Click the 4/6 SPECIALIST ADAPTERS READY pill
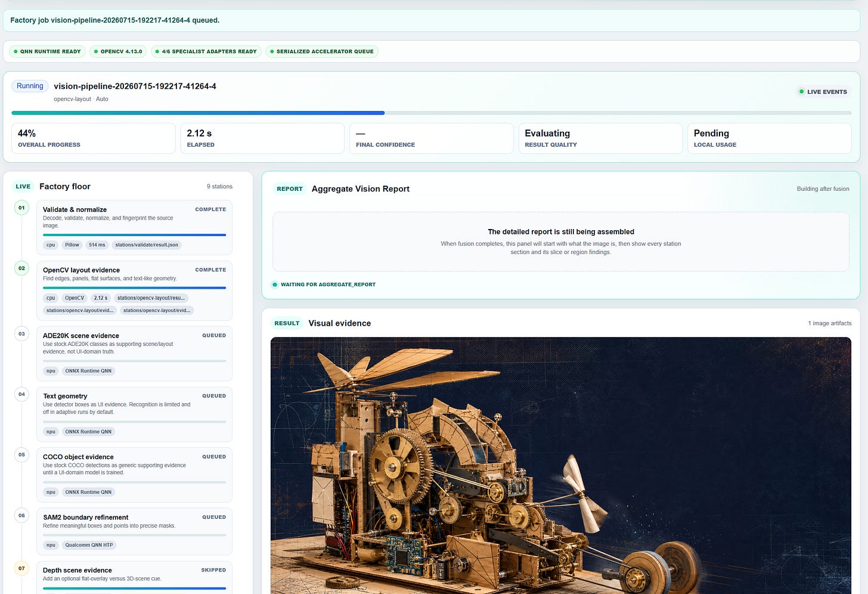The image size is (868, 594). (x=206, y=51)
